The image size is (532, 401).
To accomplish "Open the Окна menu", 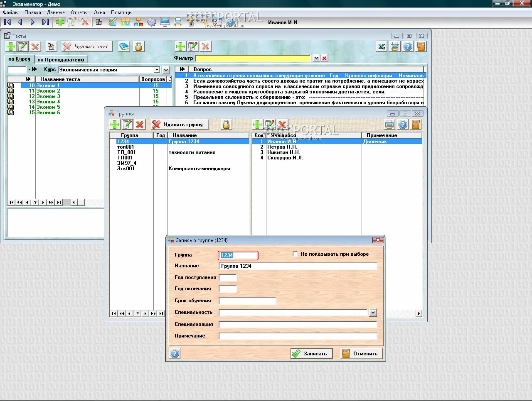I will (x=99, y=12).
